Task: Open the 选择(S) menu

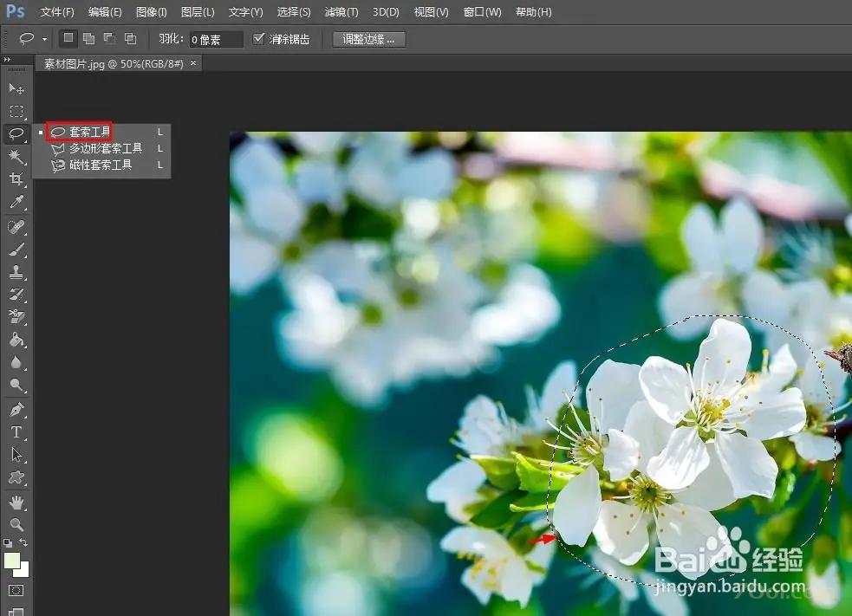Action: pyautogui.click(x=294, y=12)
